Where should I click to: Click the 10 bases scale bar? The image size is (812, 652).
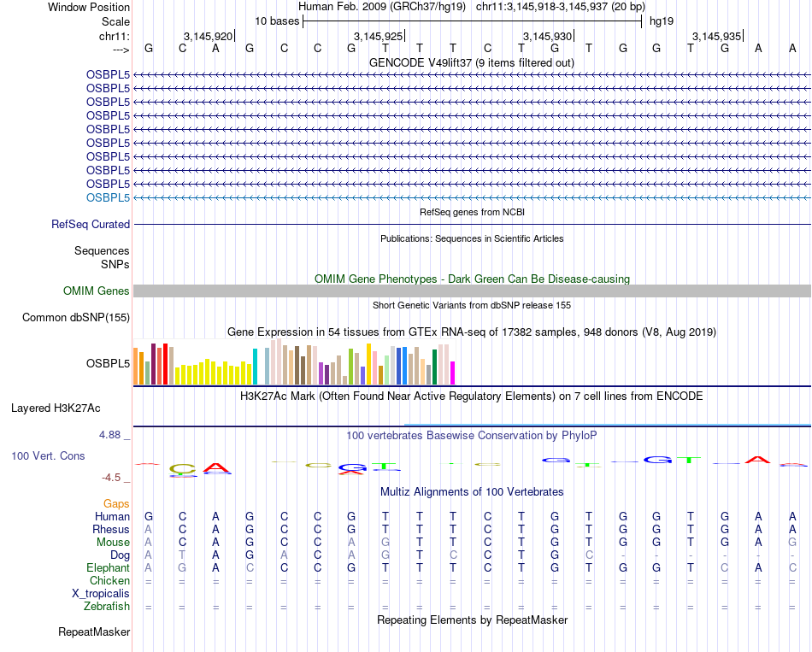tap(472, 21)
